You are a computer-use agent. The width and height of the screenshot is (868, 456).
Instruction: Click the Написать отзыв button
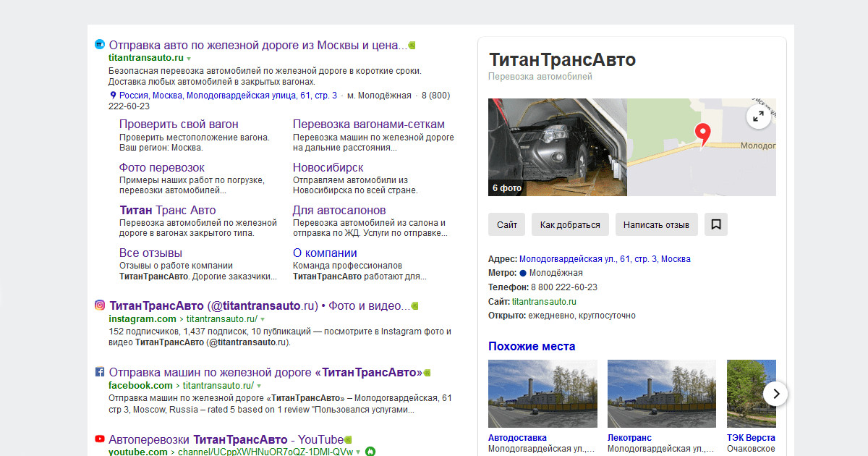[x=657, y=224]
